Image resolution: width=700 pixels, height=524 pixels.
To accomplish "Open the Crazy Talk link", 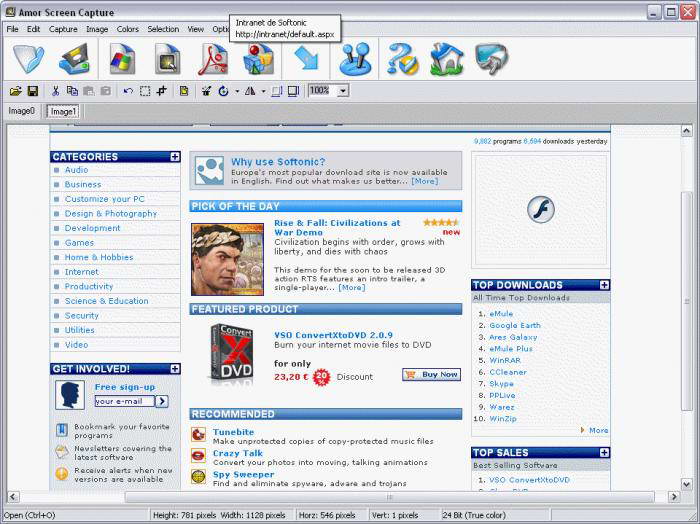I will 238,453.
